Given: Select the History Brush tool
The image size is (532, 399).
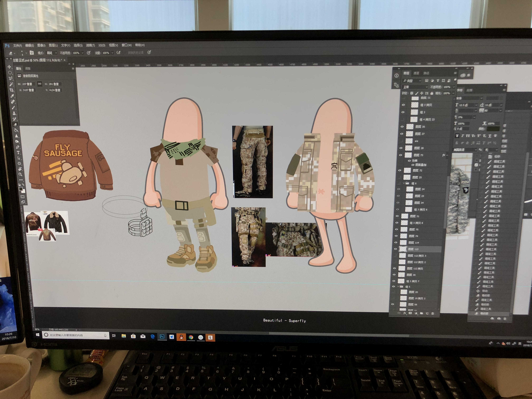Looking at the screenshot, I should [x=14, y=119].
